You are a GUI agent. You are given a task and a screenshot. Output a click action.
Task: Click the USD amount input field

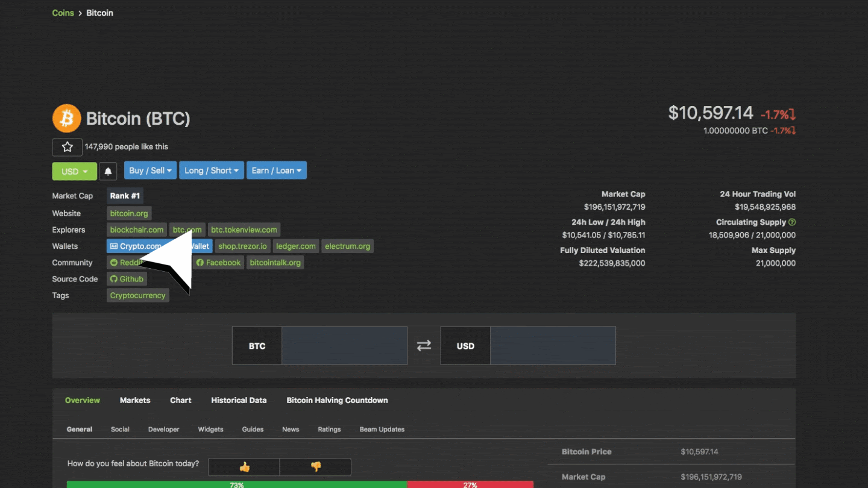pyautogui.click(x=553, y=345)
